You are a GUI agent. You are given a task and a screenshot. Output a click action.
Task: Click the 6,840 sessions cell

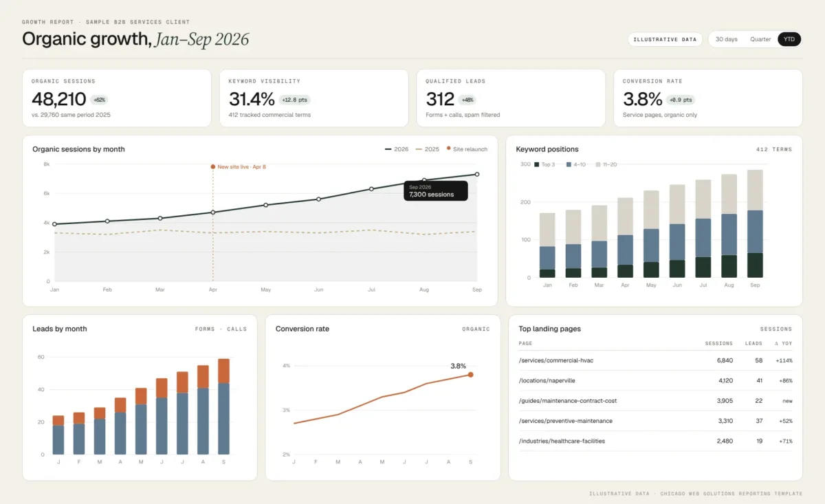[x=725, y=360]
